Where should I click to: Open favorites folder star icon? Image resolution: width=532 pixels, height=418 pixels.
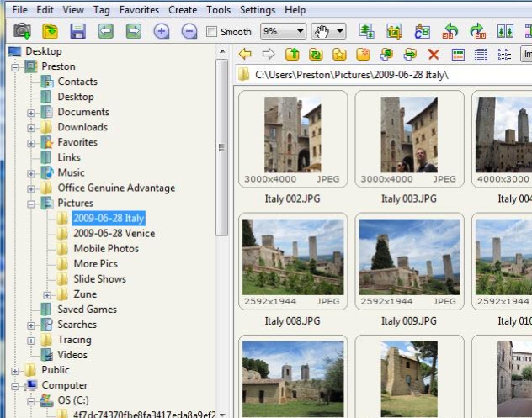point(339,54)
